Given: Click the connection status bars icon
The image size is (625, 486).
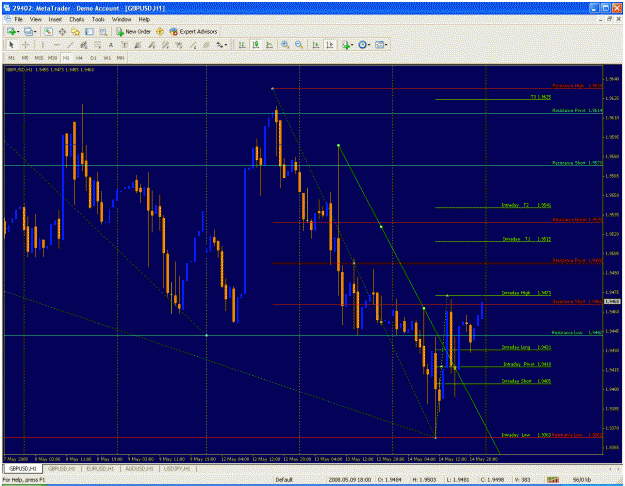Looking at the screenshot, I should tap(552, 480).
